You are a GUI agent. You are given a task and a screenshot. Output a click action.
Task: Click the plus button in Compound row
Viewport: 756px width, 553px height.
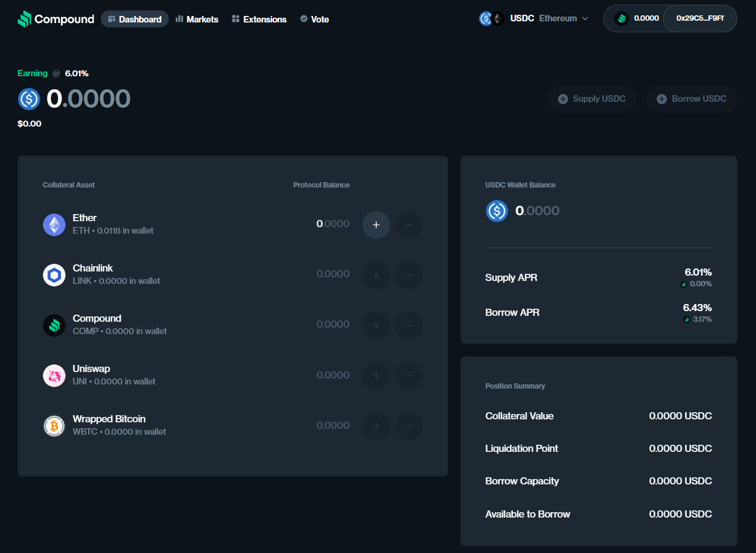coord(376,325)
